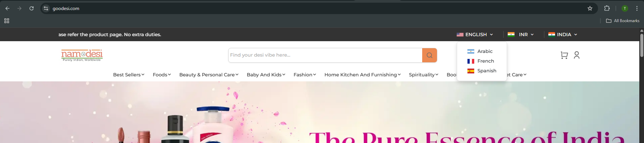The height and width of the screenshot is (143, 644).
Task: Click the user account profile icon
Action: [577, 55]
